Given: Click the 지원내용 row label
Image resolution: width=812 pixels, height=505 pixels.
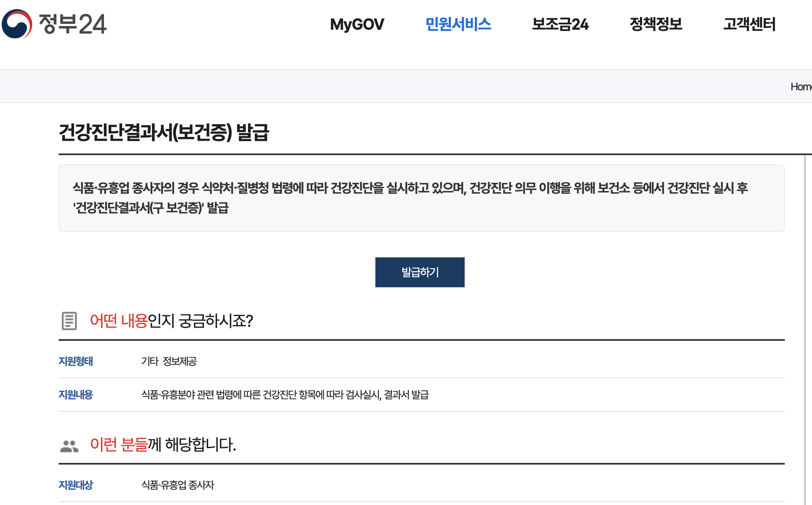Looking at the screenshot, I should point(76,395).
